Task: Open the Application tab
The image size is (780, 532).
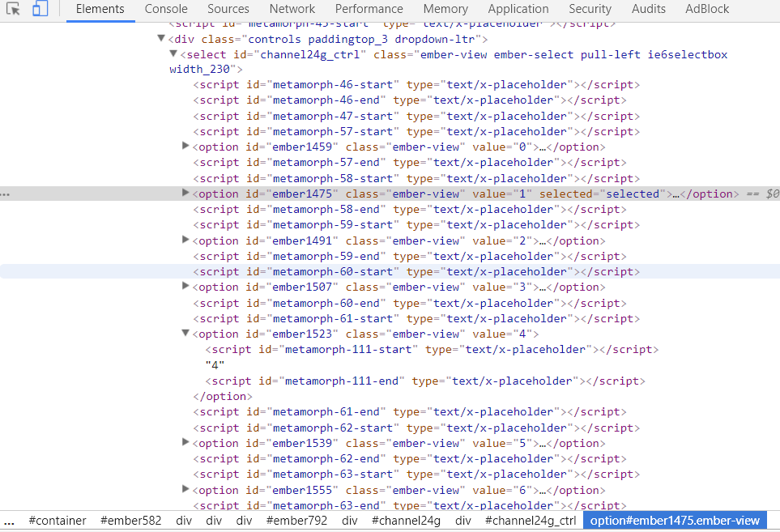Action: 518,9
